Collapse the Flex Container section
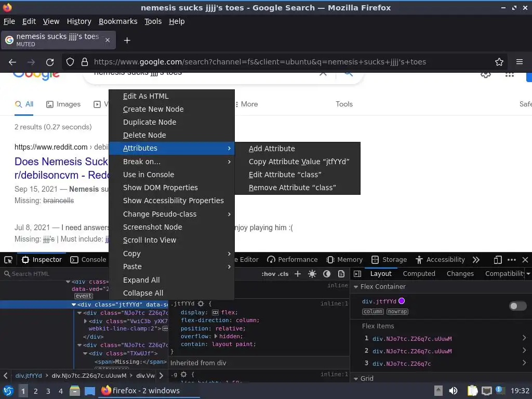Image resolution: width=532 pixels, height=399 pixels. 356,287
